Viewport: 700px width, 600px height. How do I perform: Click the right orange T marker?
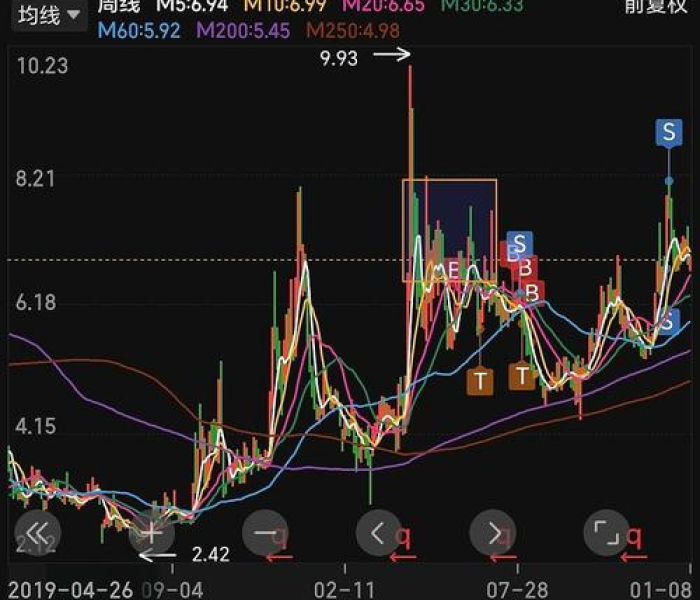point(521,376)
